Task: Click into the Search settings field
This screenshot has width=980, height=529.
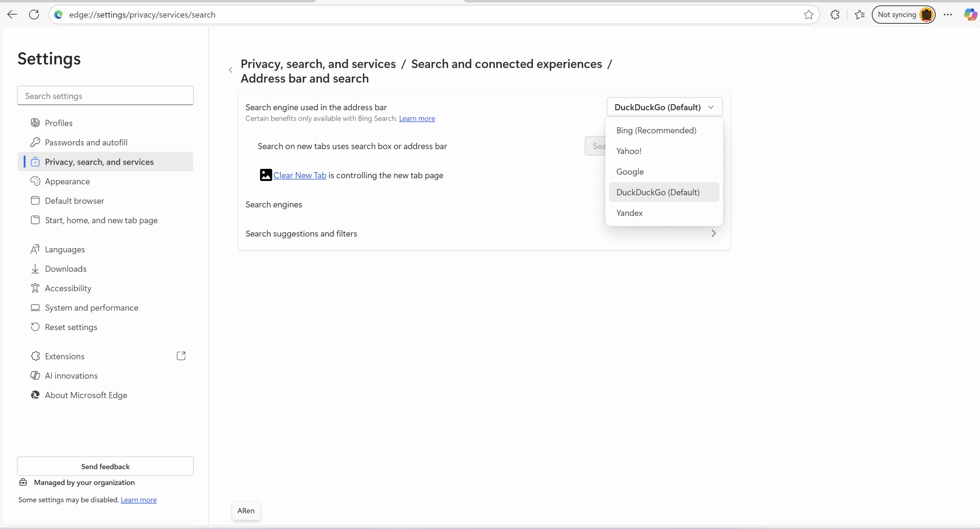Action: coord(105,96)
